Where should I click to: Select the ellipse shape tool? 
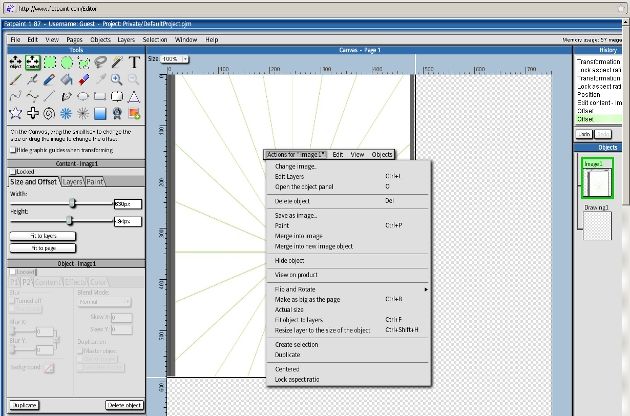point(83,96)
